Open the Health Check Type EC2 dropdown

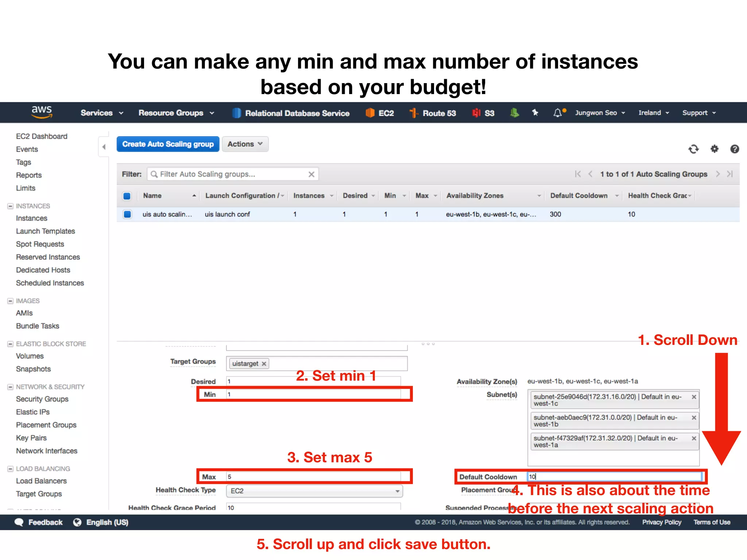point(314,491)
